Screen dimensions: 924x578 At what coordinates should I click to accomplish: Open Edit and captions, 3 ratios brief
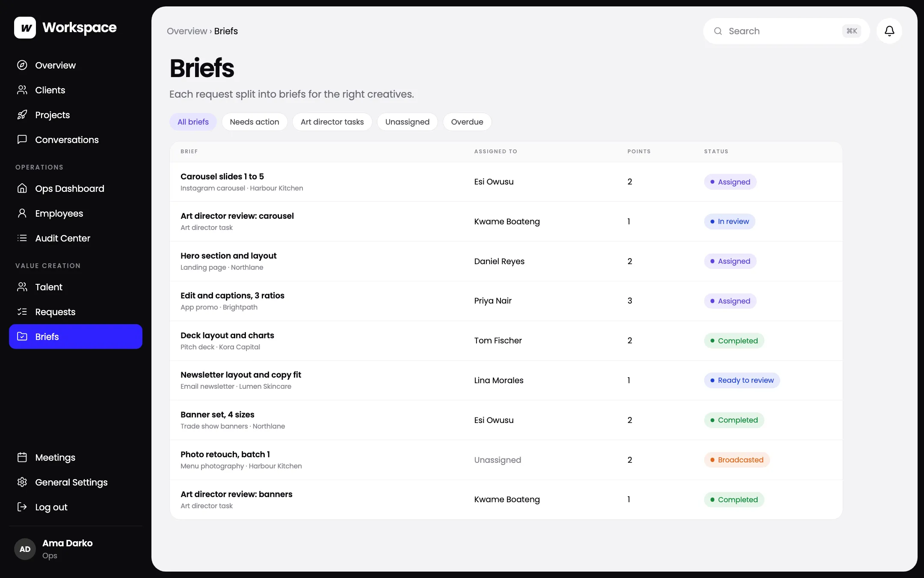tap(506, 301)
